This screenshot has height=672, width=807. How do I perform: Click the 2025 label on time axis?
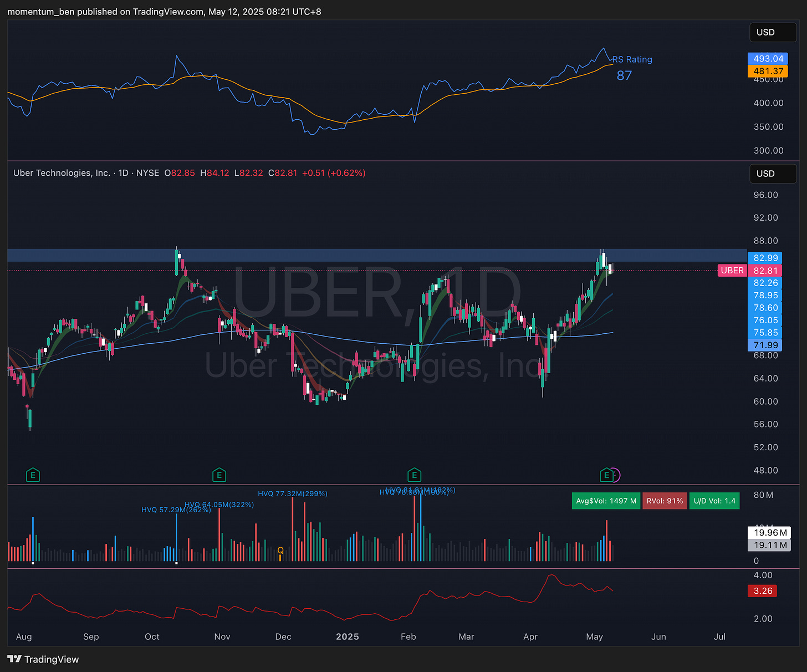(x=348, y=637)
